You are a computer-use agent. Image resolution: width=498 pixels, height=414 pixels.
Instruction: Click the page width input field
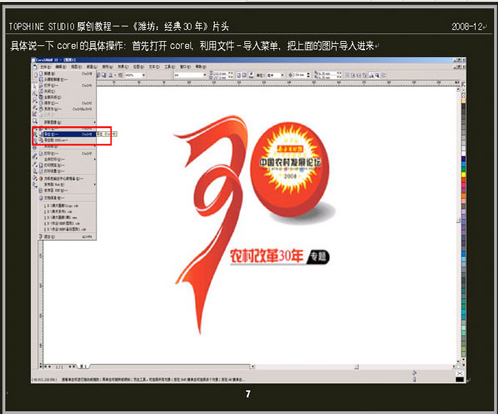pos(221,73)
